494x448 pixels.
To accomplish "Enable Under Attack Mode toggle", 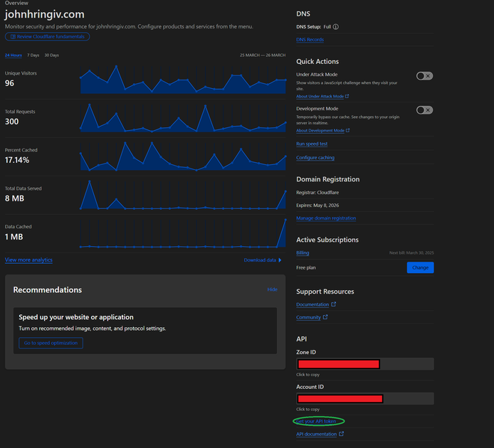I will 424,75.
